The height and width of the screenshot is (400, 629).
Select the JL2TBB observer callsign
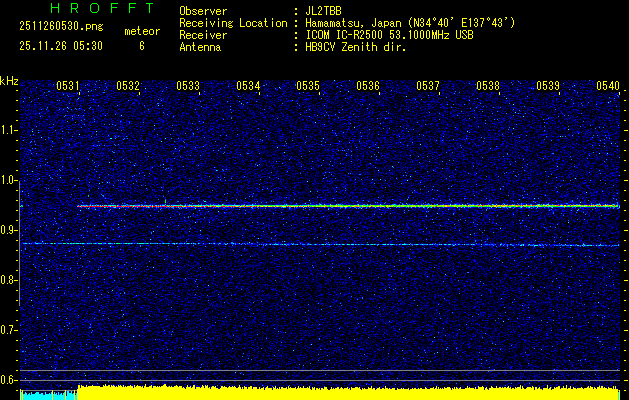(x=325, y=11)
